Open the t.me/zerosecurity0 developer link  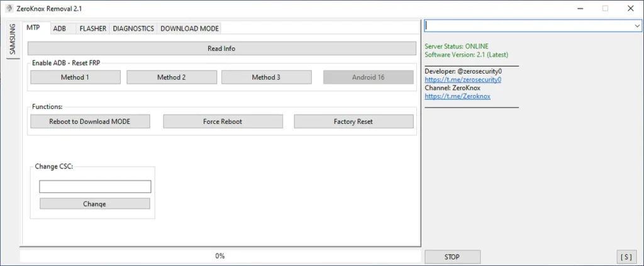[462, 80]
